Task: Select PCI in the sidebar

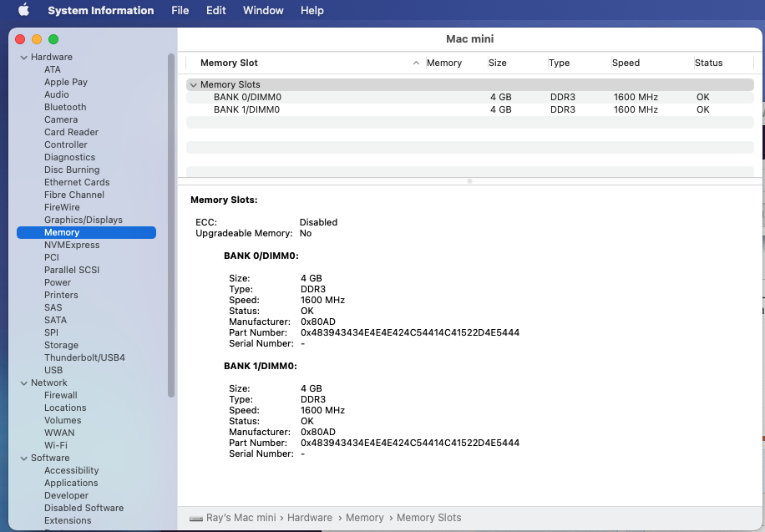Action: pyautogui.click(x=52, y=258)
